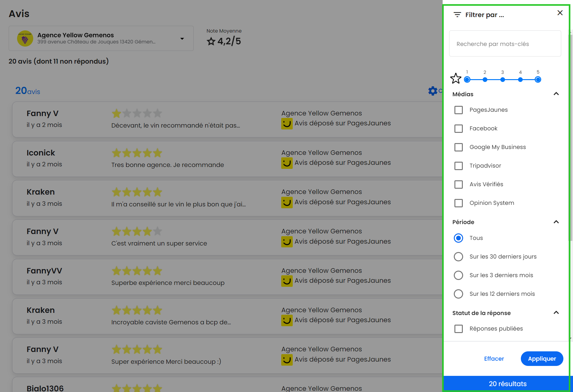The width and height of the screenshot is (573, 392).
Task: Click the rating slider point at 4
Action: (520, 79)
